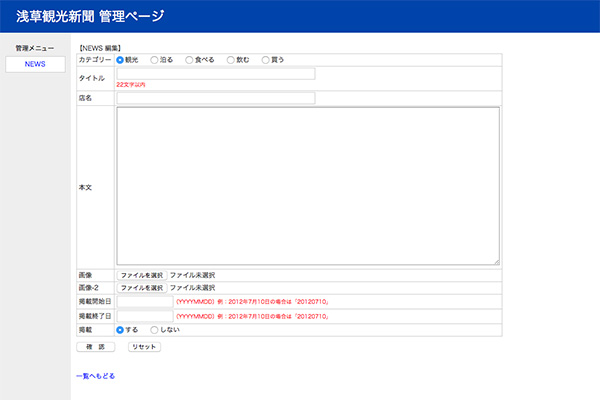
Task: Select the 泊る category radio button
Action: (x=155, y=59)
